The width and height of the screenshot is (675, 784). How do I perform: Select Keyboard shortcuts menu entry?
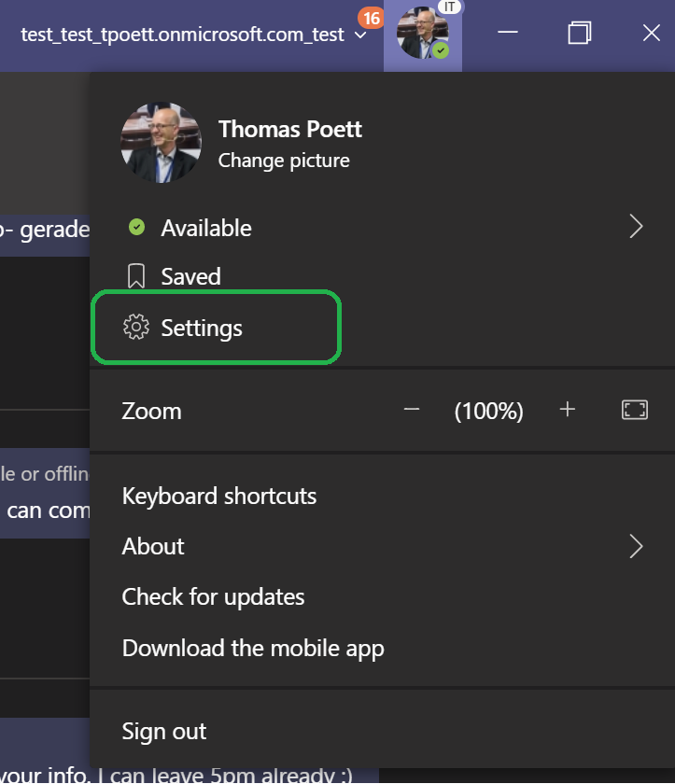click(219, 496)
